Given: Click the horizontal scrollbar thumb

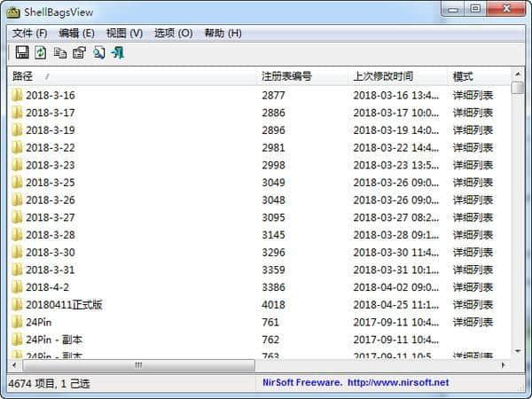Looking at the screenshot, I should (139, 365).
